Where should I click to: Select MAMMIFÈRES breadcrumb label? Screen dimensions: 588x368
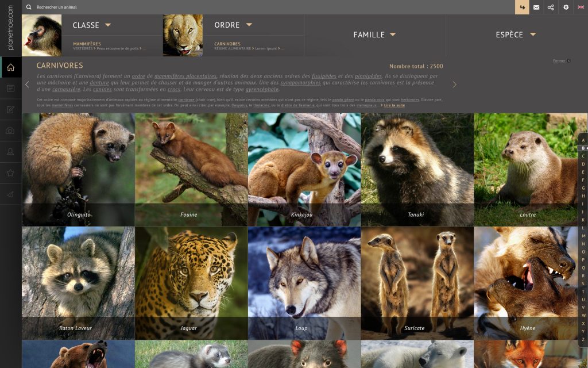(x=87, y=44)
